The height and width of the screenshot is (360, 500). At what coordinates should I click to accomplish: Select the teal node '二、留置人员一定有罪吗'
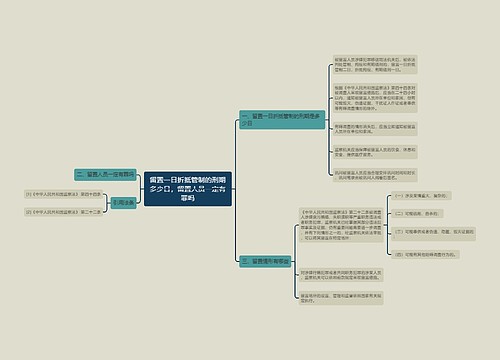[105, 174]
